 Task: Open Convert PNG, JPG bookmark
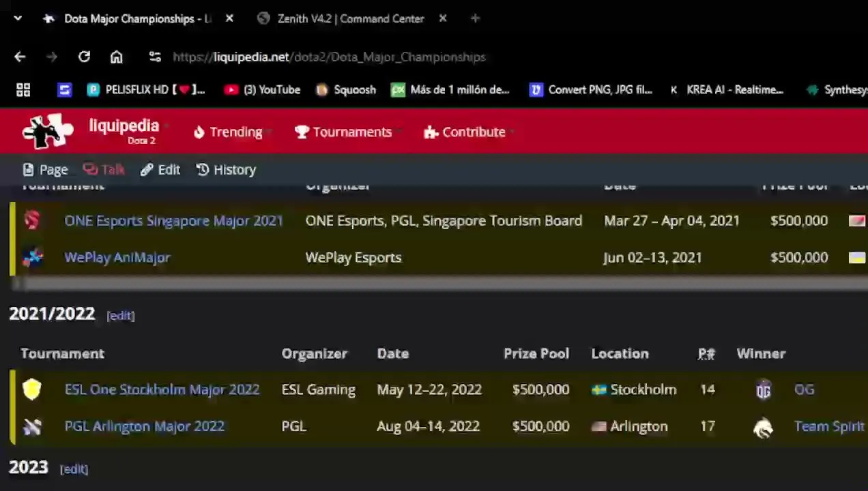(591, 90)
